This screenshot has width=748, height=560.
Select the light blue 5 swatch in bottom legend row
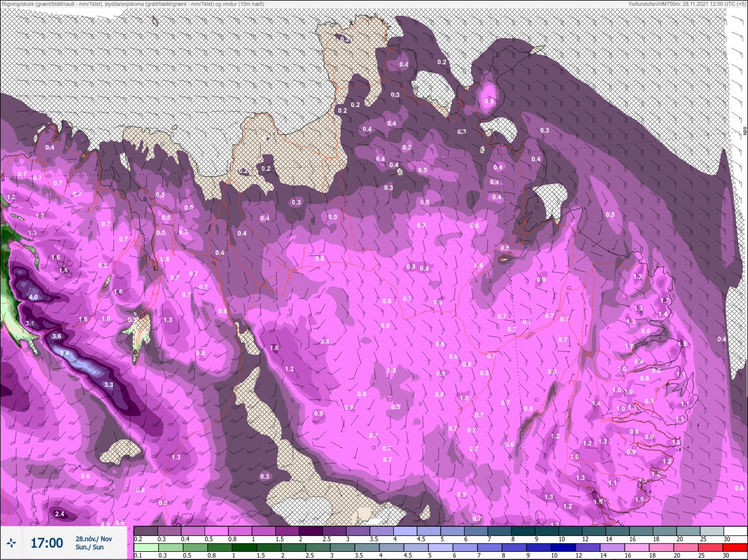coord(441,547)
